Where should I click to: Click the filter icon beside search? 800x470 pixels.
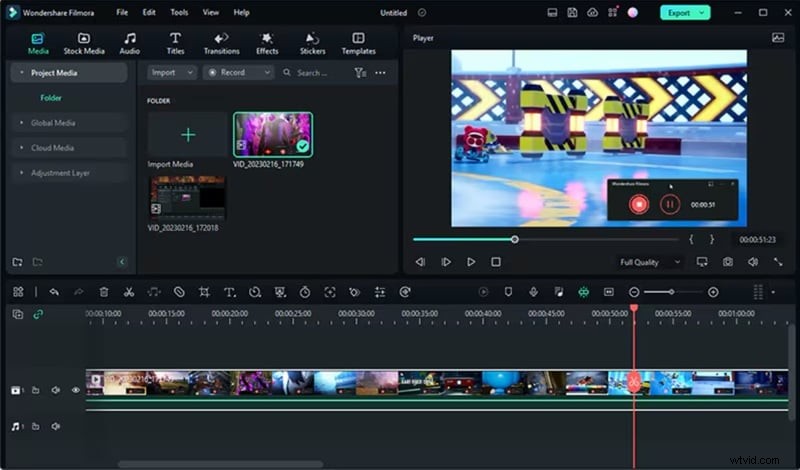(x=360, y=72)
